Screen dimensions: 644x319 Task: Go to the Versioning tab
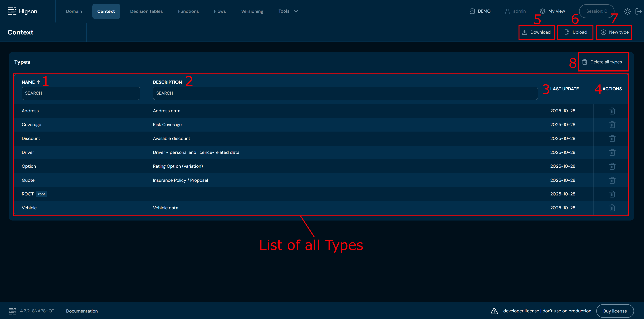[x=252, y=11]
